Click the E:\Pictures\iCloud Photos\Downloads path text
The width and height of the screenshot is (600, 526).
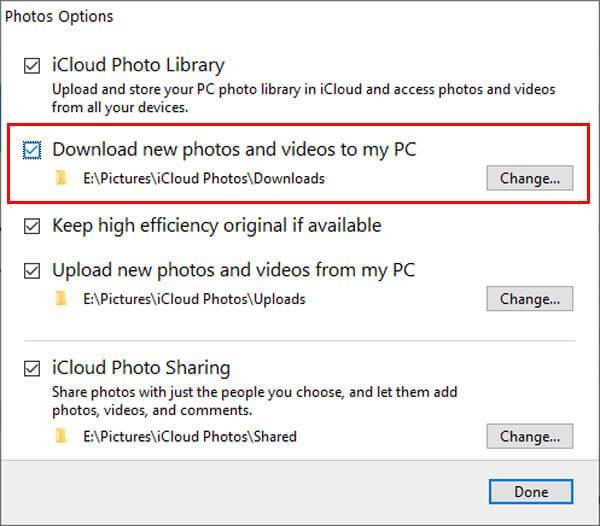pos(204,179)
